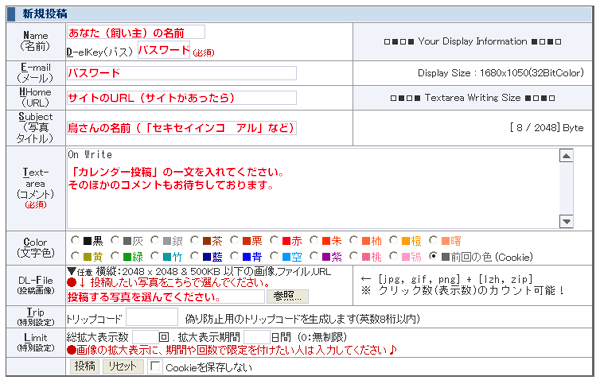This screenshot has width=600, height=384.
Task: Click the E-mail input field
Action: 182,73
